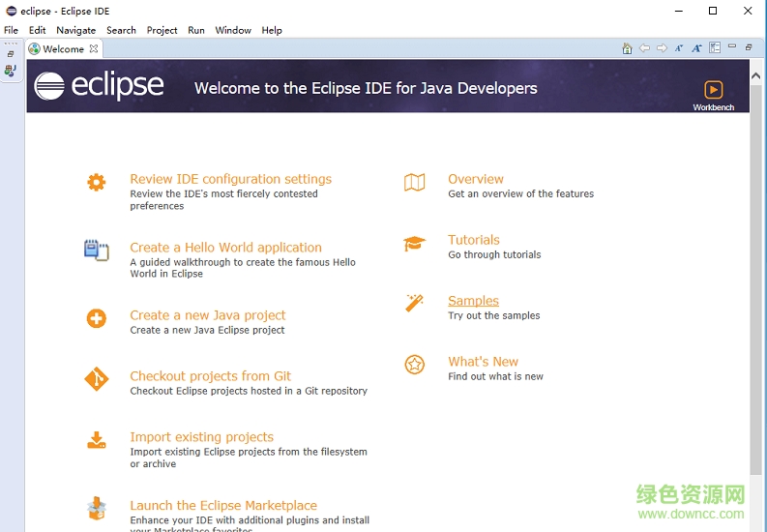
Task: Enlarge font size with the larger A icon
Action: pyautogui.click(x=696, y=48)
